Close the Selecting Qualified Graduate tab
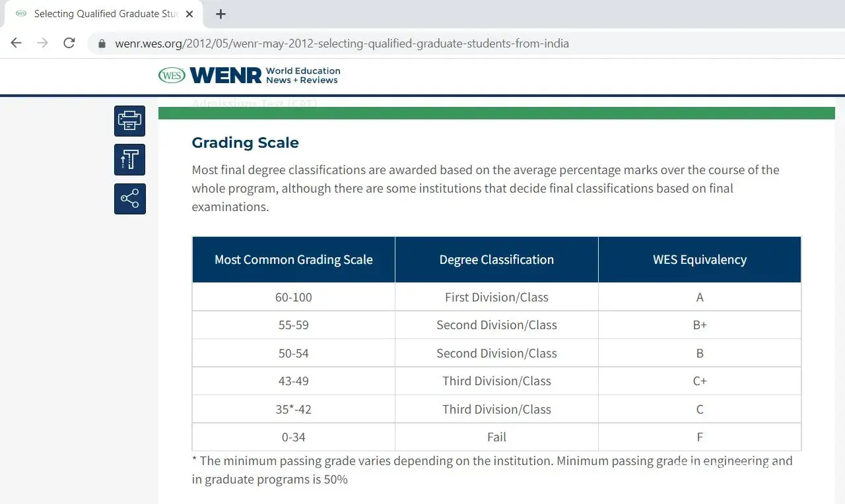845x504 pixels. click(189, 14)
